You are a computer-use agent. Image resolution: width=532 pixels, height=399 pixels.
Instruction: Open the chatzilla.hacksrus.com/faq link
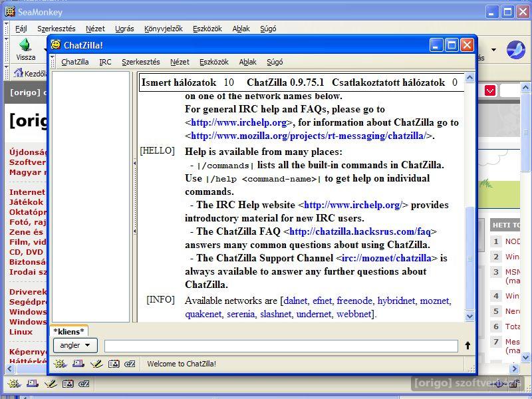tap(360, 231)
